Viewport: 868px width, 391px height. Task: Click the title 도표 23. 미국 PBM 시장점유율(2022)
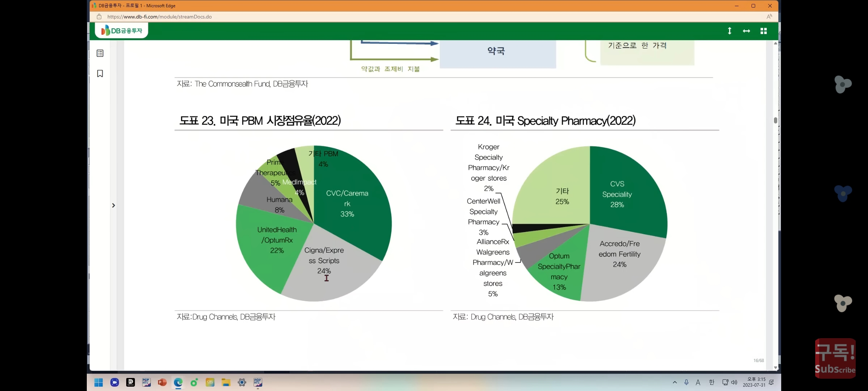[260, 121]
